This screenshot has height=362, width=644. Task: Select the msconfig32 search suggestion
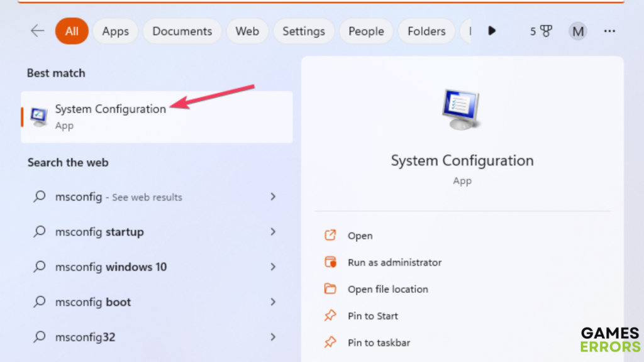[85, 337]
